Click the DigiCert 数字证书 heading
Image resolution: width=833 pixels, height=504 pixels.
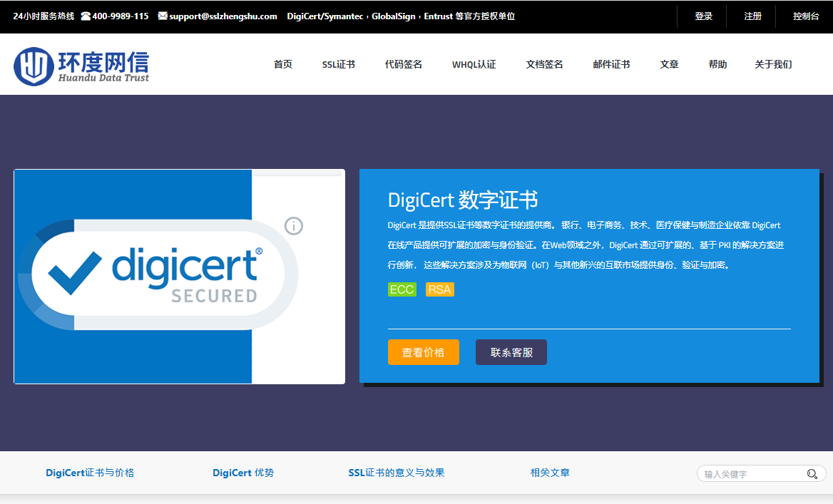(x=463, y=200)
